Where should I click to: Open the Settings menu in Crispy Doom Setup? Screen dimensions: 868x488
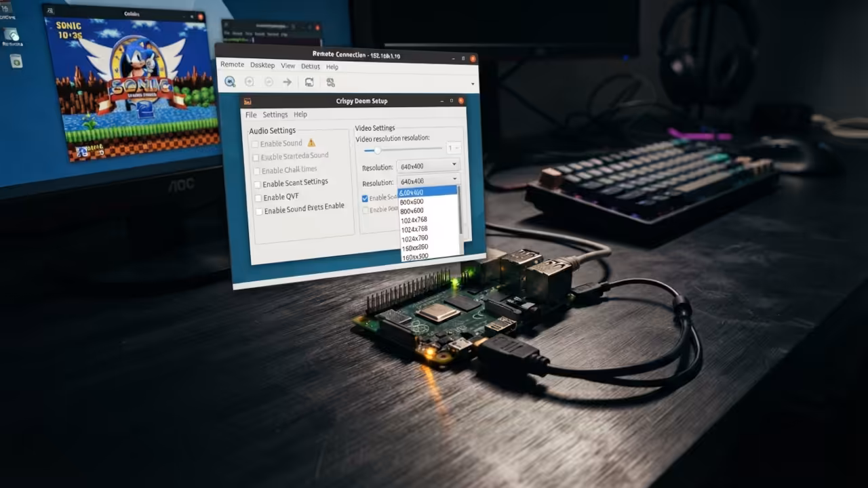(275, 115)
